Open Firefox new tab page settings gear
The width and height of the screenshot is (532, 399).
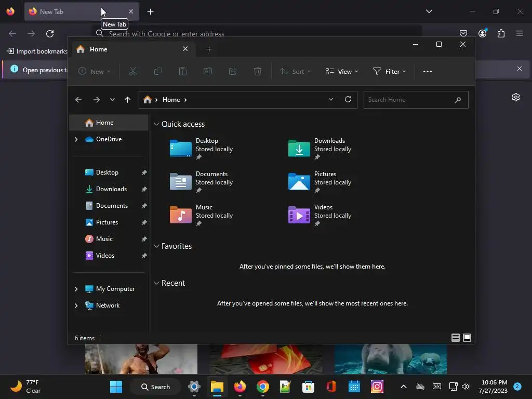pos(516,97)
